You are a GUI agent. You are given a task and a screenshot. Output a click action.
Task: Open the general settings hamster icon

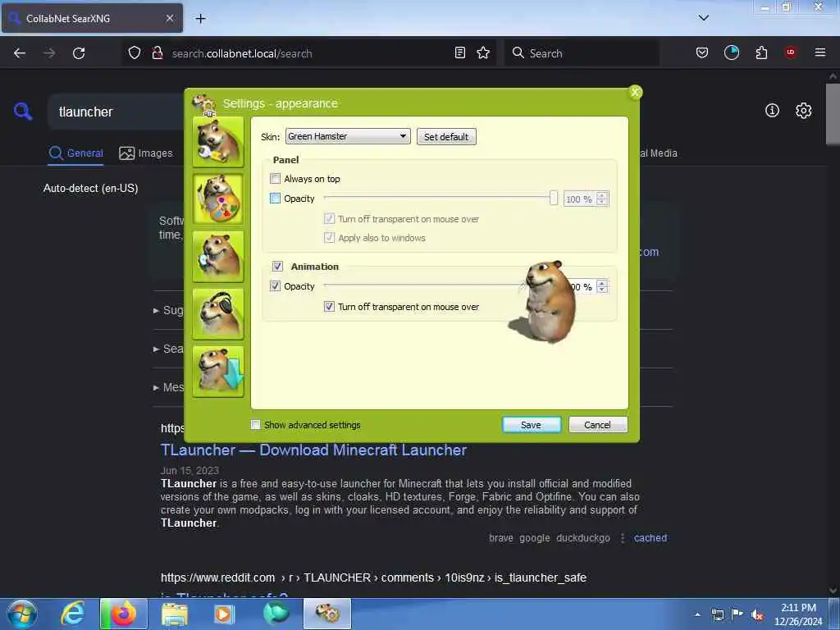pyautogui.click(x=218, y=141)
